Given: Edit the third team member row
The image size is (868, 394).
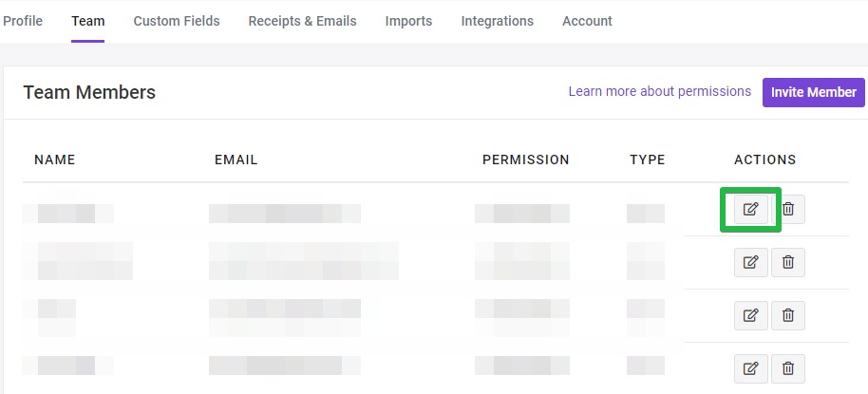Looking at the screenshot, I should click(750, 315).
